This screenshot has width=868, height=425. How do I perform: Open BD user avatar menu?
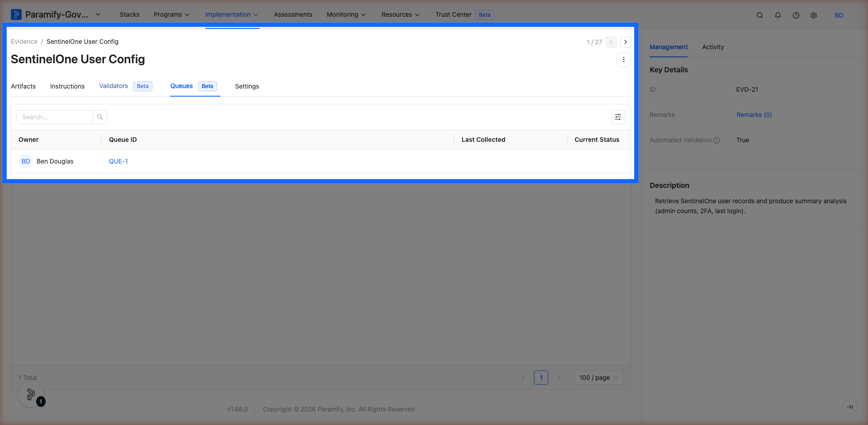tap(839, 15)
